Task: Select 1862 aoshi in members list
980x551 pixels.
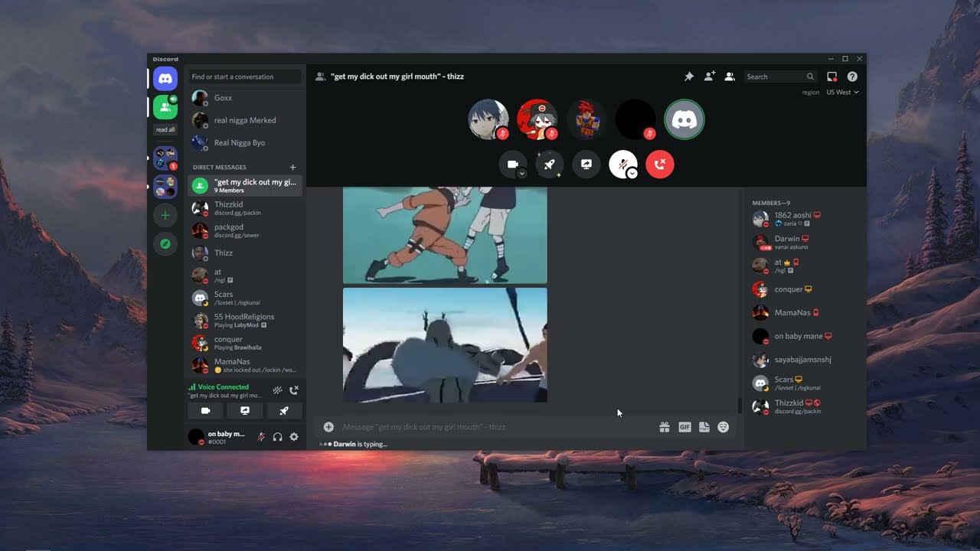Action: pos(805,219)
